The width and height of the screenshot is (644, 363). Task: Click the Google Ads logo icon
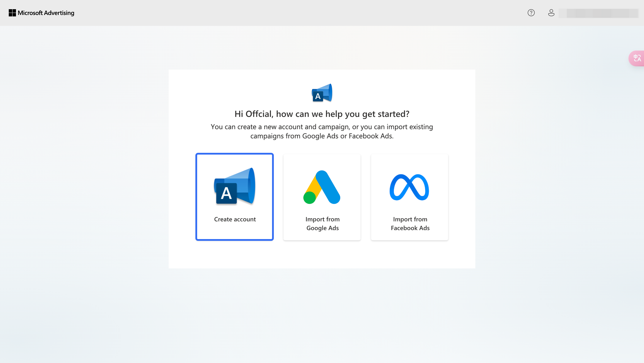(x=322, y=187)
